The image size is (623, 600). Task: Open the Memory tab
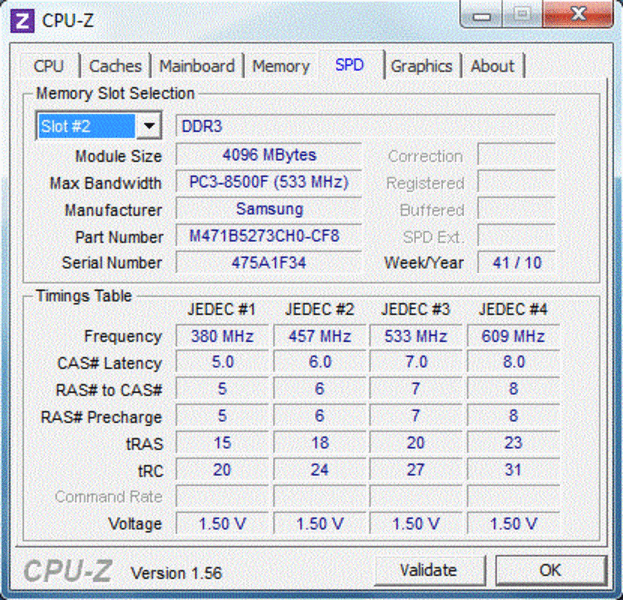coord(281,66)
